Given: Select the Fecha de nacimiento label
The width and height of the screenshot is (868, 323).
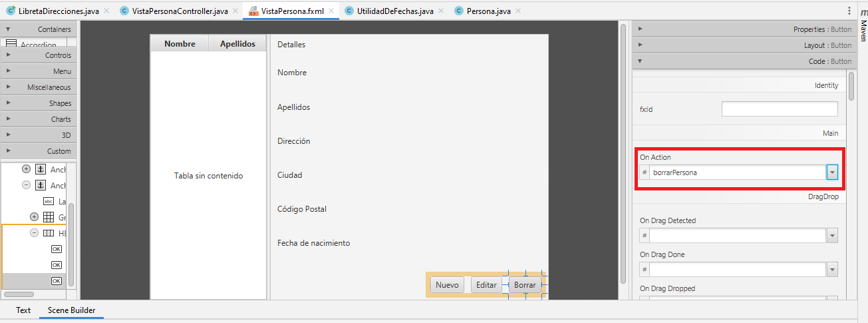Looking at the screenshot, I should tap(314, 243).
